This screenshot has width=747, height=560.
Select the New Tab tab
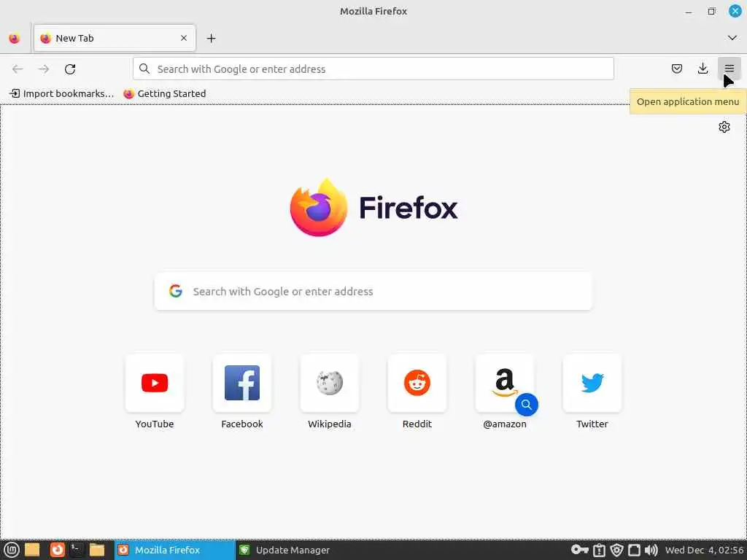[x=115, y=38]
